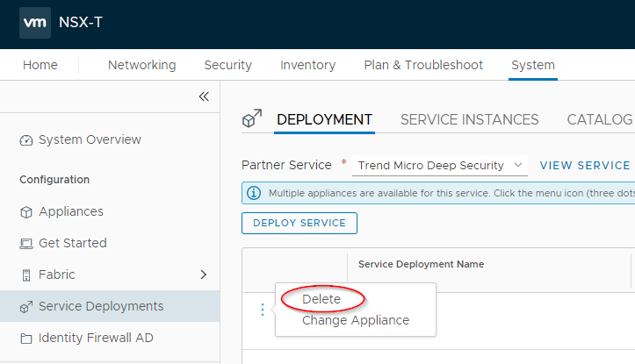Click the System Overview gauge icon
This screenshot has height=364, width=635.
tap(25, 140)
